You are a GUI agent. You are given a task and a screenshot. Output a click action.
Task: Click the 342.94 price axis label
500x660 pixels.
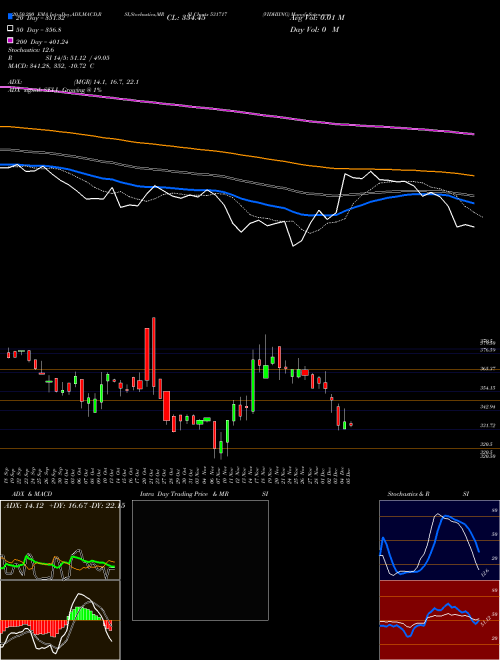point(488,407)
